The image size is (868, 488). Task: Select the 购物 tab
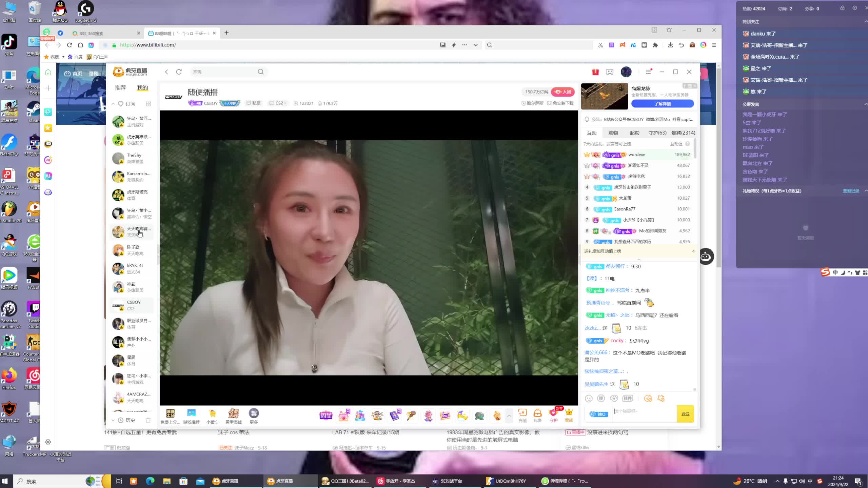613,133
